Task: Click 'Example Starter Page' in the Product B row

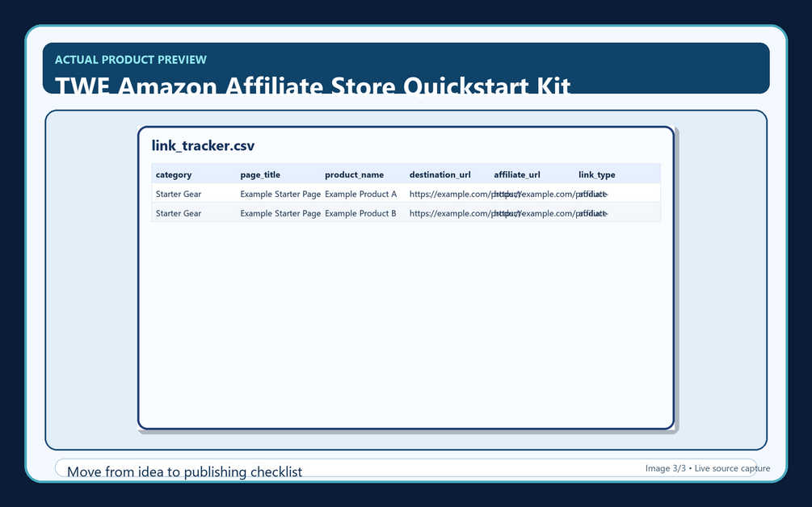Action: point(280,213)
